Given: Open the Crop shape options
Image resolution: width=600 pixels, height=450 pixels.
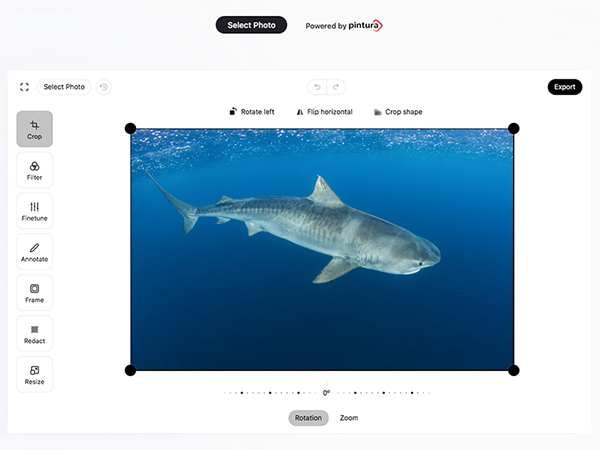Looking at the screenshot, I should coord(398,112).
